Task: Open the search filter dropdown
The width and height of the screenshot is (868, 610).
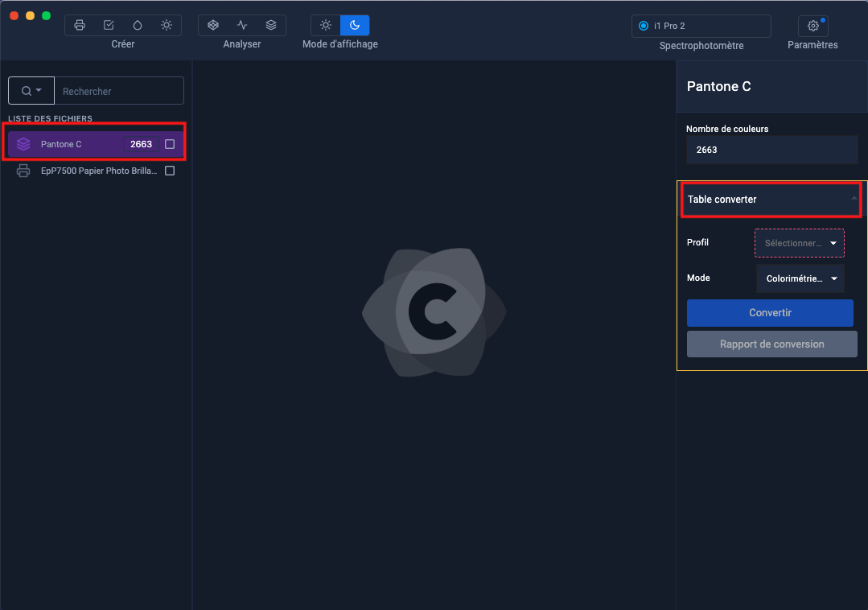Action: [x=31, y=91]
